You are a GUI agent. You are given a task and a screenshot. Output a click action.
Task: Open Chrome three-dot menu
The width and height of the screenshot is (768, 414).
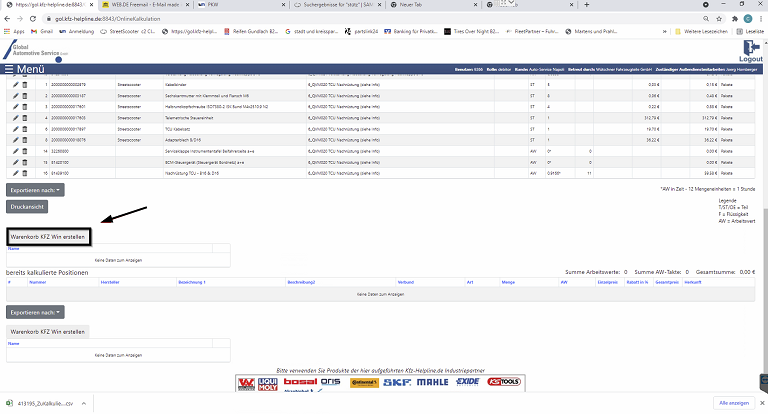point(761,19)
